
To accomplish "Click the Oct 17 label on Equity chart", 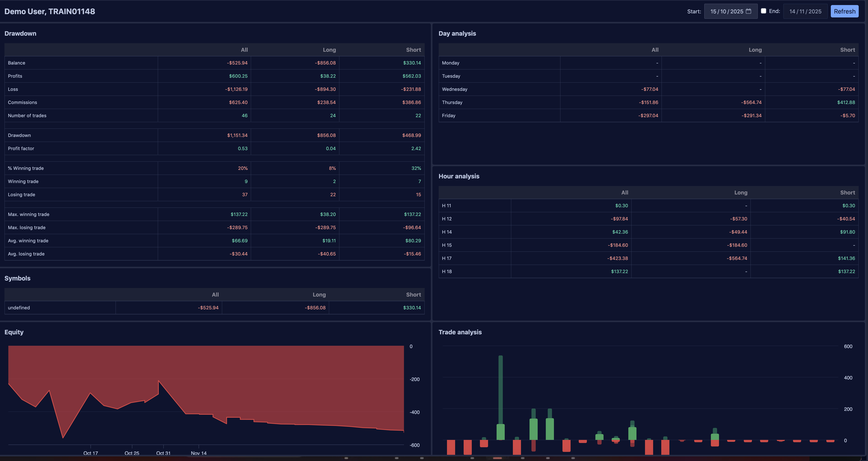I will 90,453.
